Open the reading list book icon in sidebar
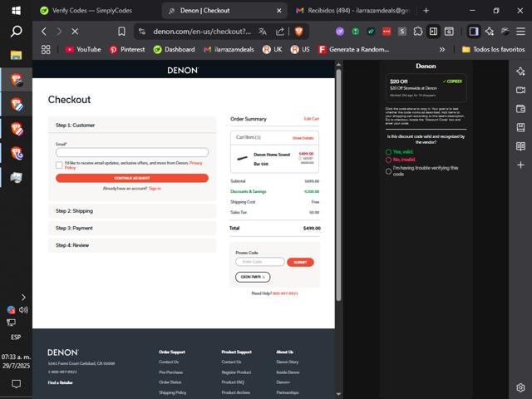The image size is (532, 399). point(520,146)
